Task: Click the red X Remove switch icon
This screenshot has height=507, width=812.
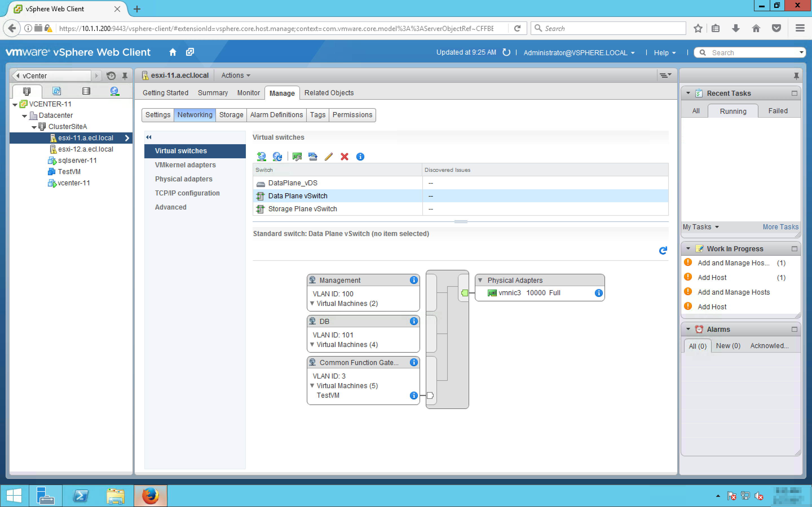Action: coord(344,157)
